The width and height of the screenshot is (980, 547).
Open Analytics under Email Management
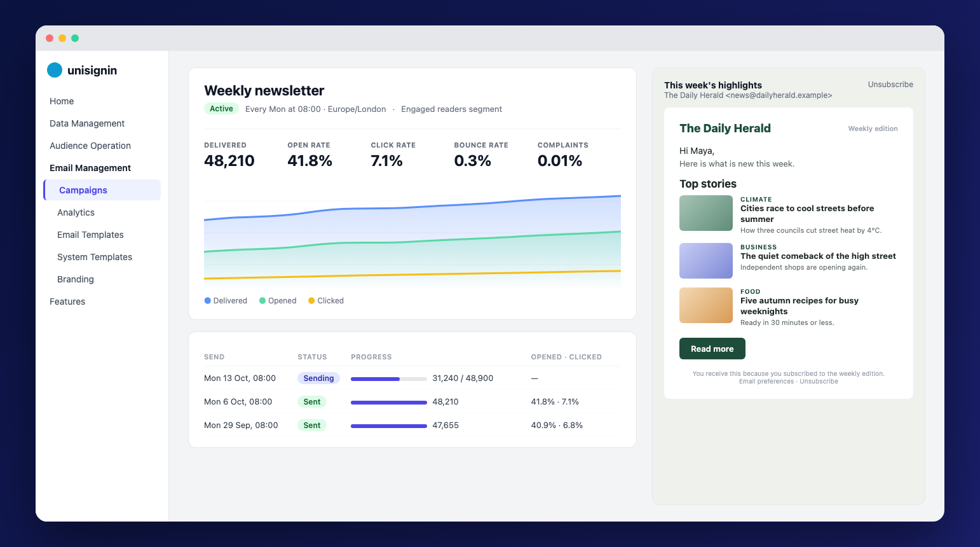point(76,212)
